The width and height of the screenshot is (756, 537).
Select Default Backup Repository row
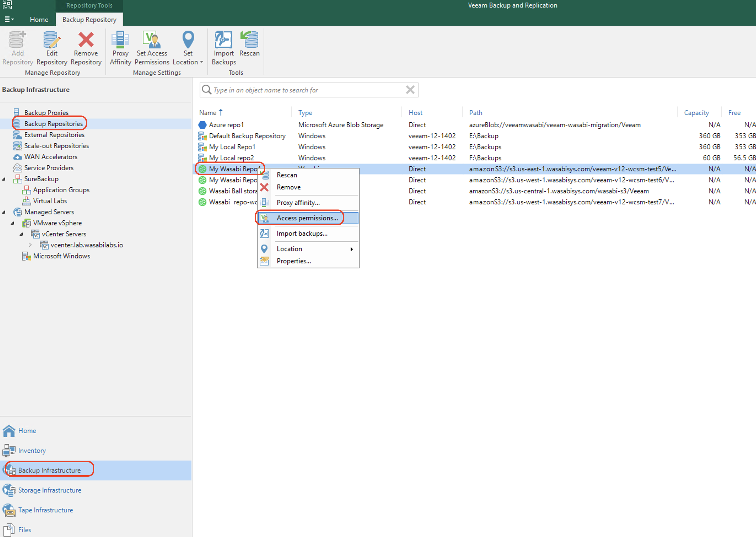474,136
